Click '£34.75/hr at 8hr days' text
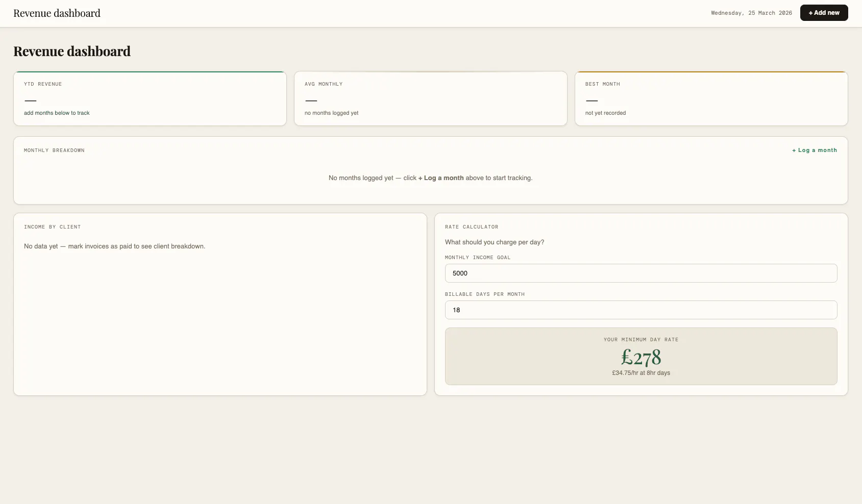862x504 pixels. point(641,373)
